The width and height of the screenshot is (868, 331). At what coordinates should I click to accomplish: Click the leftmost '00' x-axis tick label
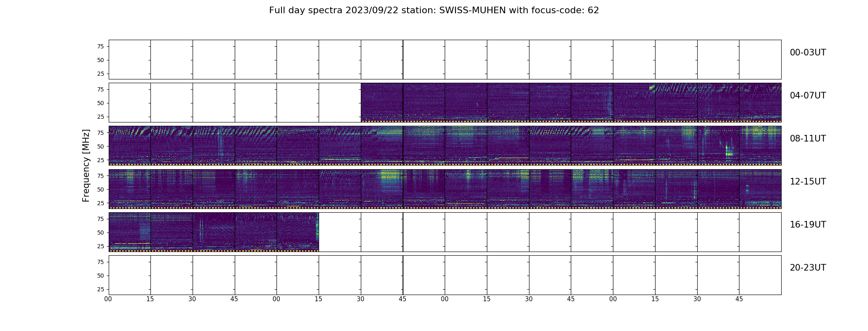click(108, 299)
